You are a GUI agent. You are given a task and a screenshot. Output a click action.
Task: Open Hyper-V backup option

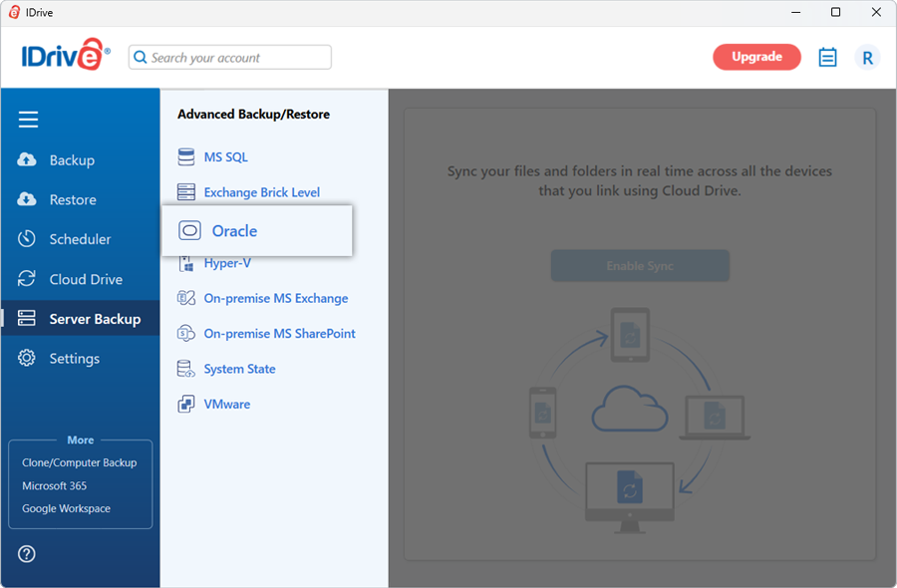226,264
